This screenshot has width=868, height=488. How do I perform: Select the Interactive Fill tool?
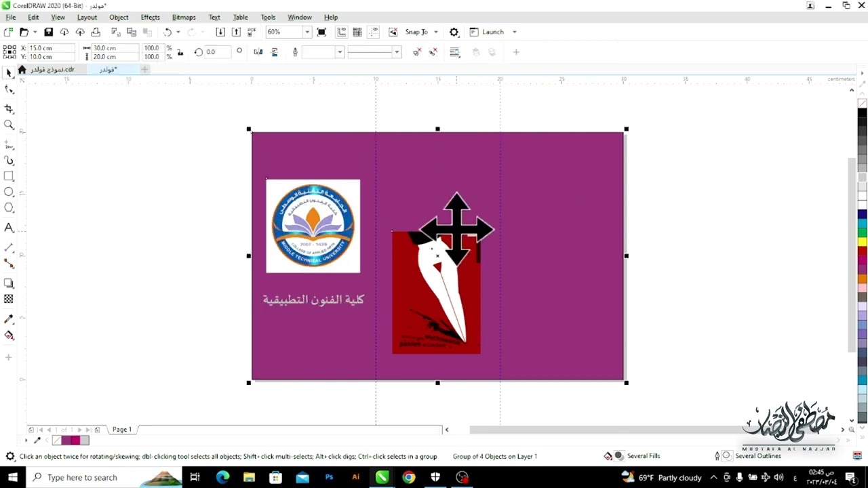[x=9, y=335]
